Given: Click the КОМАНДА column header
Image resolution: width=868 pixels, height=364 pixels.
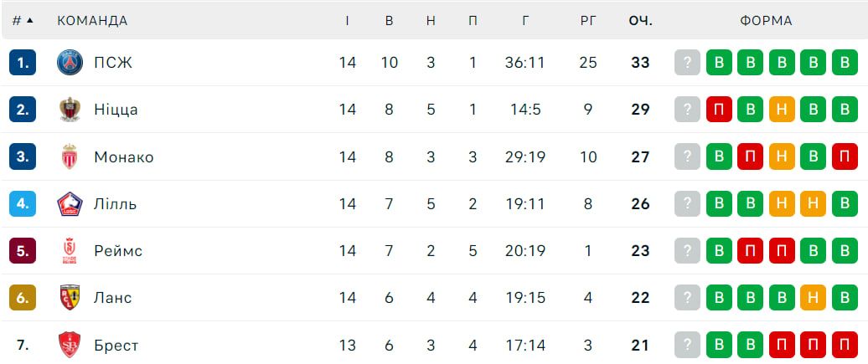Looking at the screenshot, I should 92,20.
